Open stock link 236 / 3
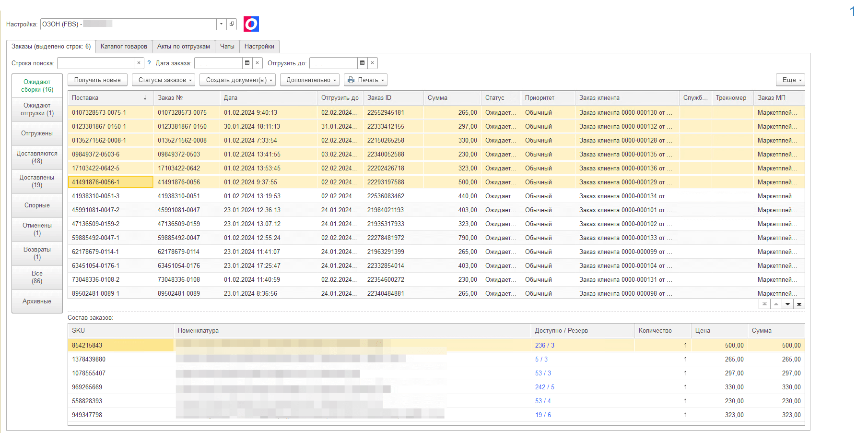The image size is (868, 433). pos(545,346)
